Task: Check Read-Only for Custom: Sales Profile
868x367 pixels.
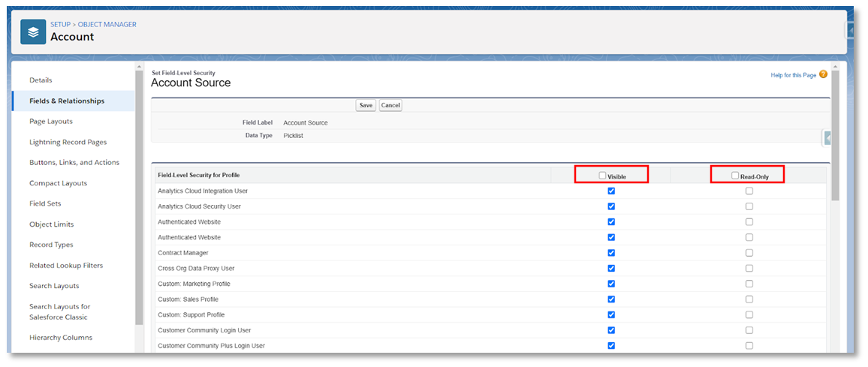Action: point(749,299)
